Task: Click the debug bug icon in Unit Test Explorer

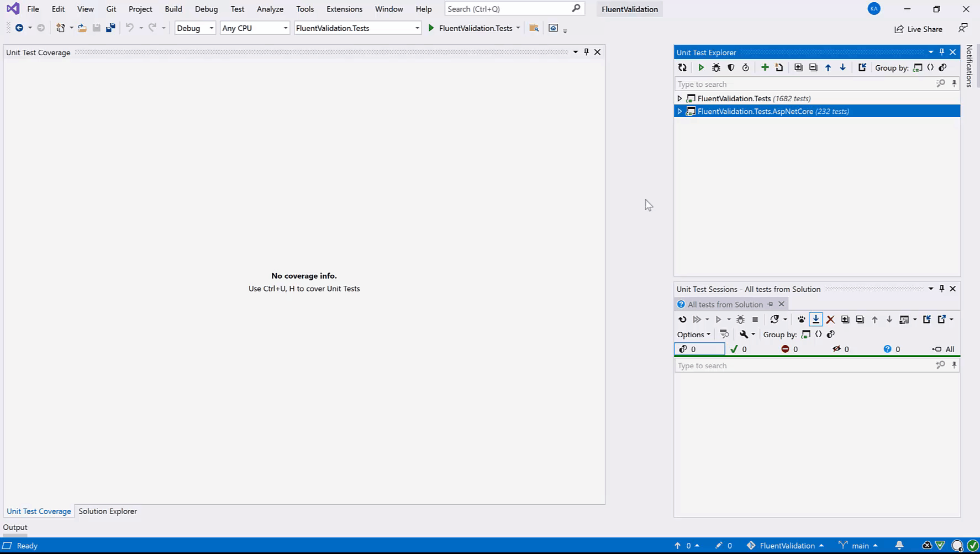Action: coord(716,67)
